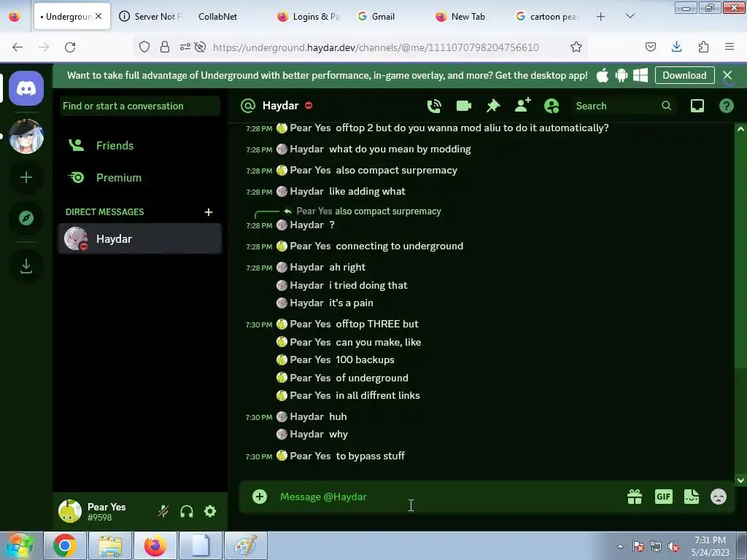Add friends to the DM
This screenshot has height=560, width=747.
[522, 105]
